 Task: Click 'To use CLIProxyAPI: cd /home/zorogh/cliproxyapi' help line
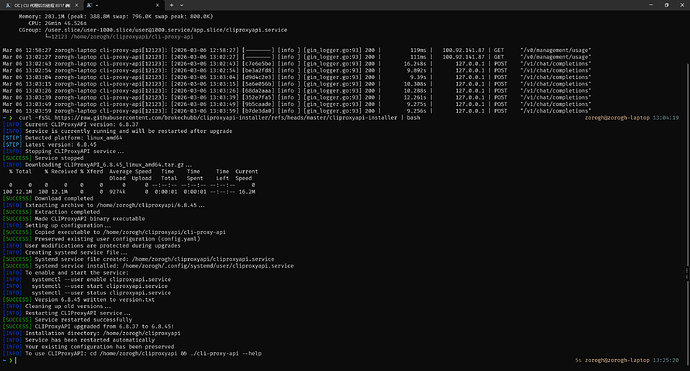point(132,353)
